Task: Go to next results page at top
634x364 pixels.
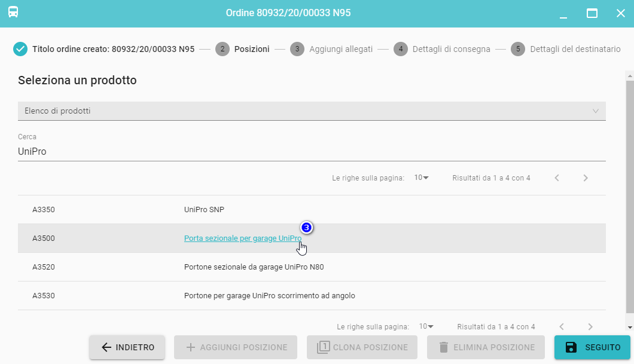Action: [586, 178]
